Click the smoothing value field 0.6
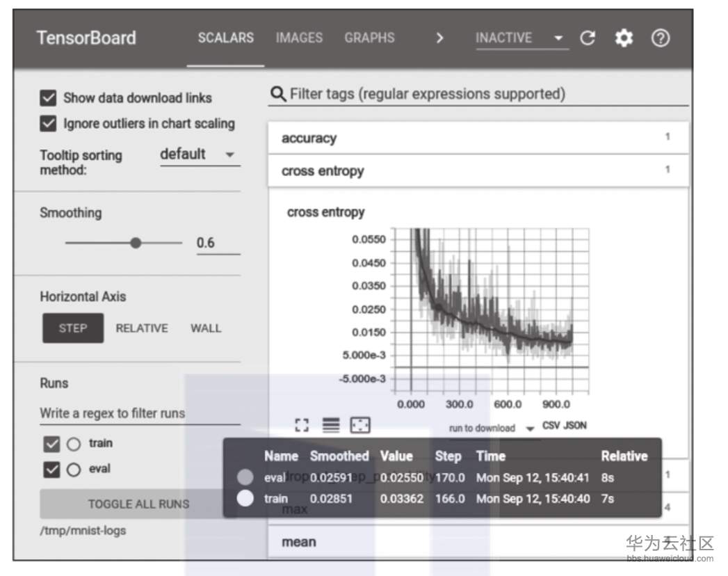728x576 pixels. (218, 243)
